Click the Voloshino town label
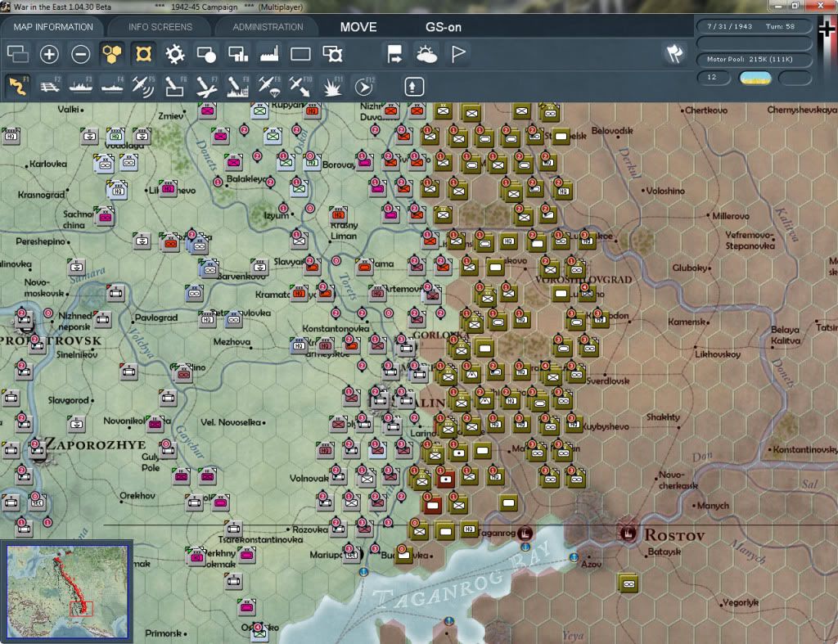Viewport: 838px width, 644px height. 665,191
